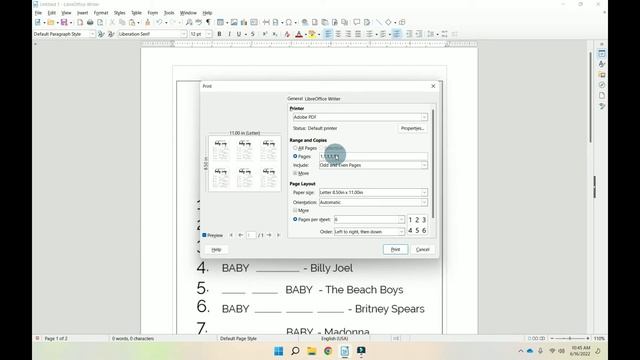Click the Bold formatting icon

219,34
